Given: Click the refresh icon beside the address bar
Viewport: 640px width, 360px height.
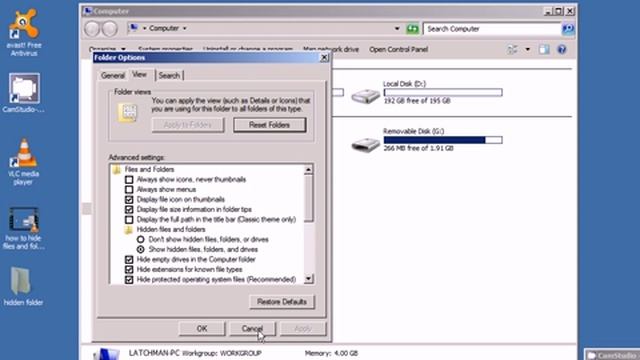Looking at the screenshot, I should tap(413, 29).
